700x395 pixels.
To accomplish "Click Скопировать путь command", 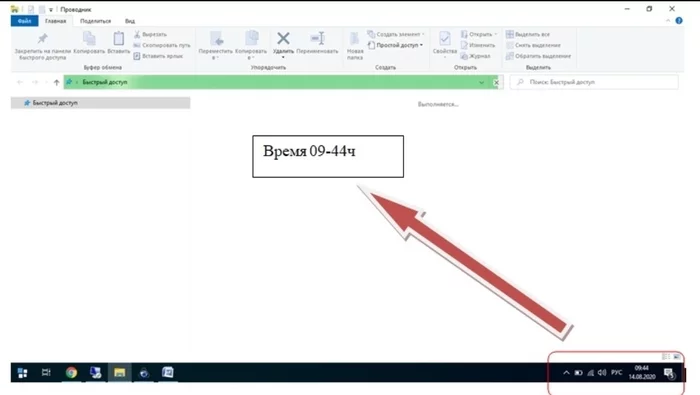I will click(x=162, y=45).
